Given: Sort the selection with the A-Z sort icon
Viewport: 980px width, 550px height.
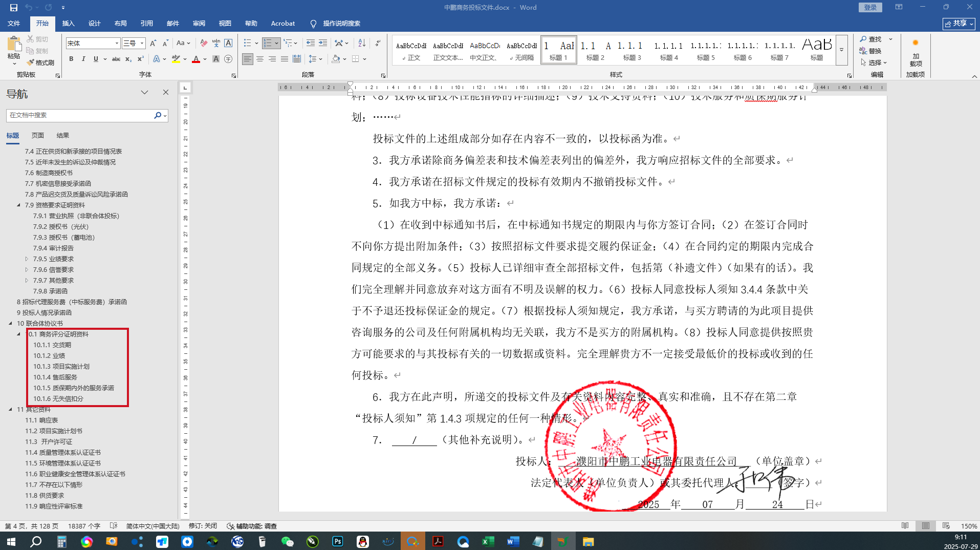Looking at the screenshot, I should (x=362, y=44).
